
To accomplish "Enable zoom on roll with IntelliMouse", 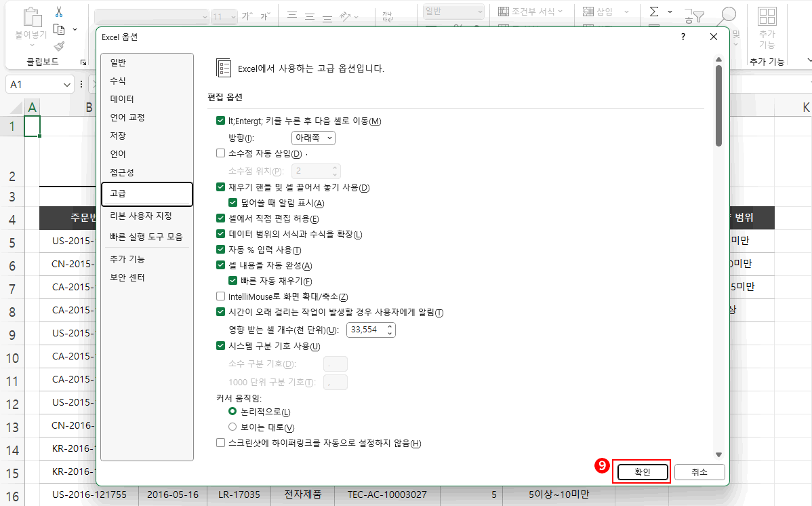I will tap(220, 296).
